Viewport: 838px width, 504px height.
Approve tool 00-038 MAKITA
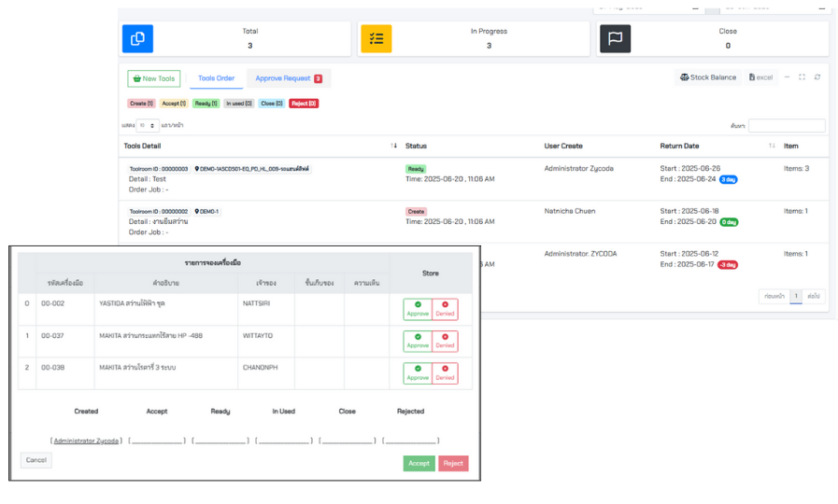point(417,373)
